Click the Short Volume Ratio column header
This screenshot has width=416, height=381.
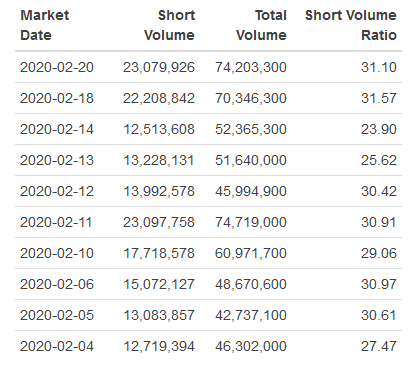(x=351, y=25)
